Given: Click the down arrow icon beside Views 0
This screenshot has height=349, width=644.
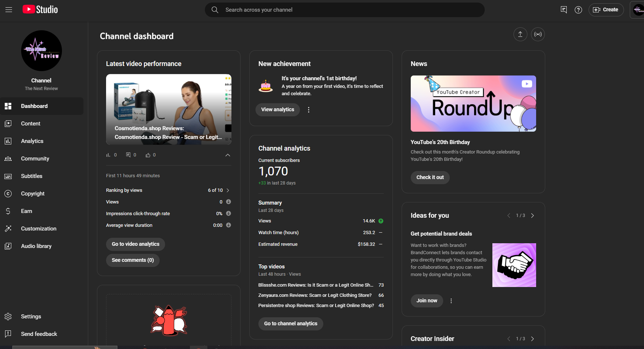Looking at the screenshot, I should [229, 202].
